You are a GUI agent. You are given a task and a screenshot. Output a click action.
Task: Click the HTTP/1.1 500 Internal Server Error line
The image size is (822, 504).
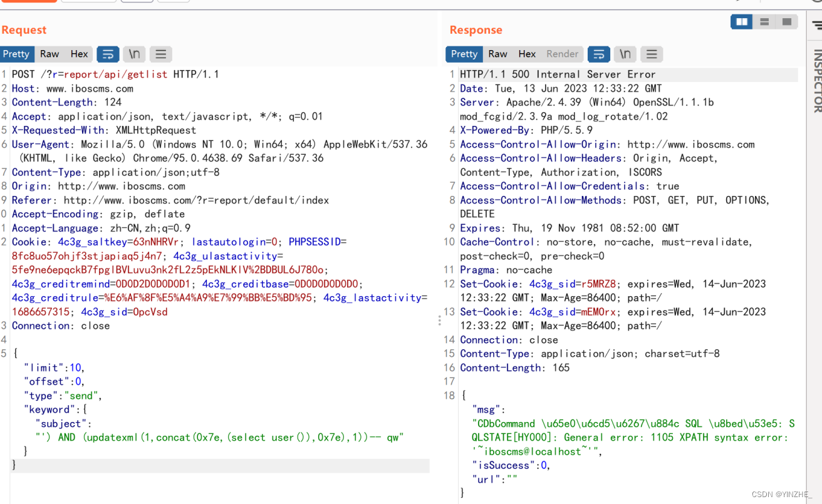558,75
